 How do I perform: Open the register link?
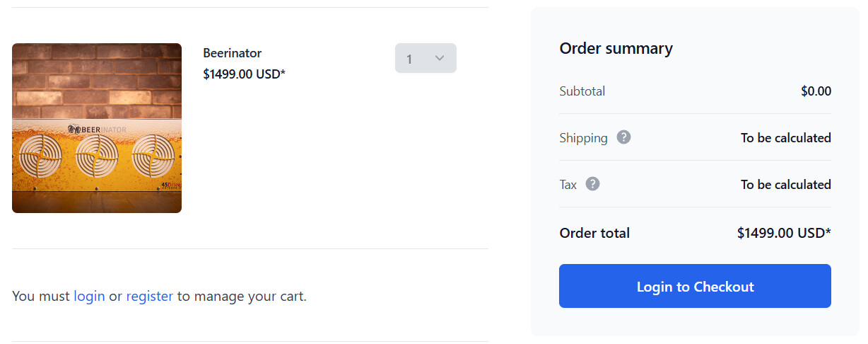click(x=149, y=296)
